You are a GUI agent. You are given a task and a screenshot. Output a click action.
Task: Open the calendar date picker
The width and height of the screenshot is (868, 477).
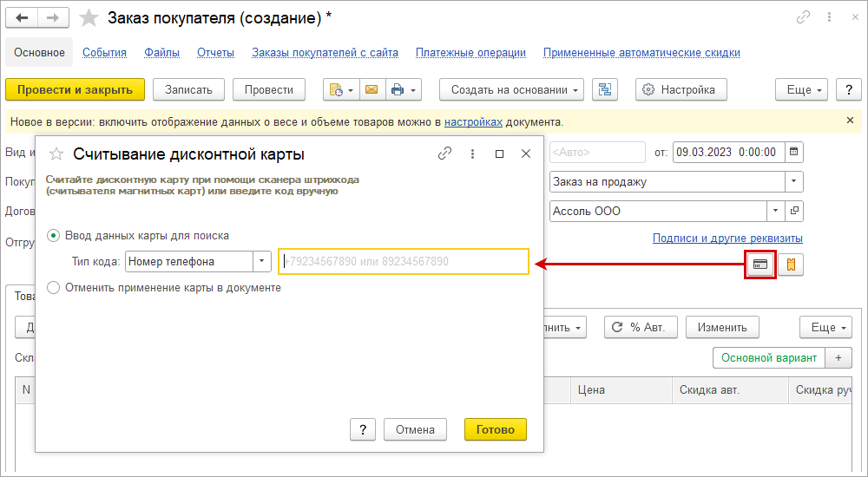(793, 152)
